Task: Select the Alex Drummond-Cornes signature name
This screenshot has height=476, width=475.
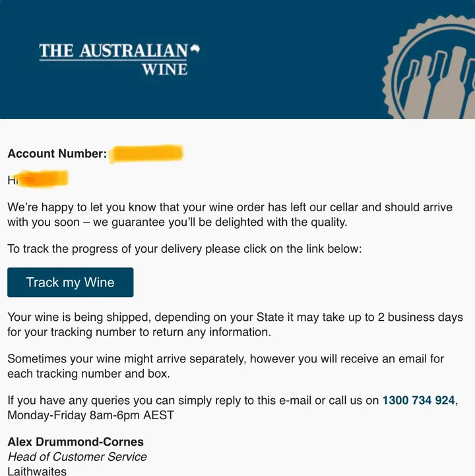Action: (x=75, y=442)
